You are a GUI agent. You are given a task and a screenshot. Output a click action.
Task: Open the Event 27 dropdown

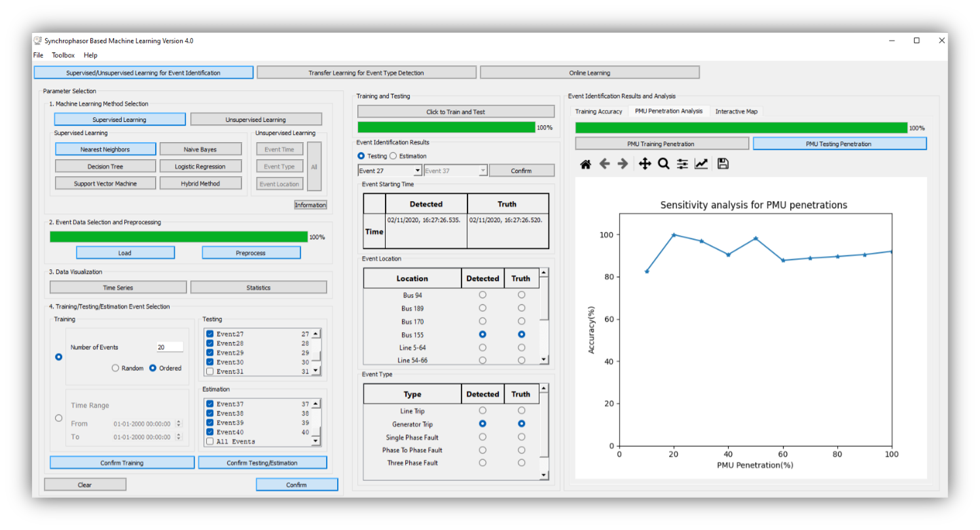(x=390, y=171)
